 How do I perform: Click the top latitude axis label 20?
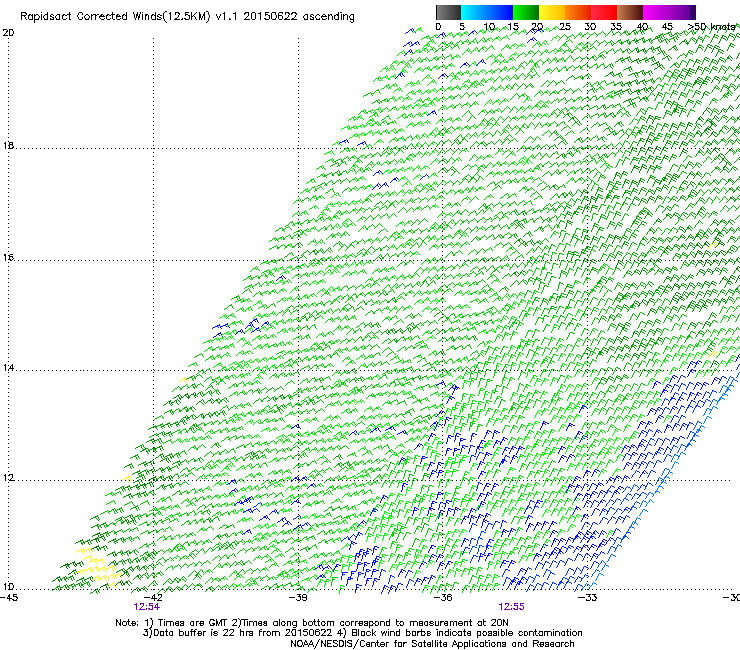click(8, 33)
